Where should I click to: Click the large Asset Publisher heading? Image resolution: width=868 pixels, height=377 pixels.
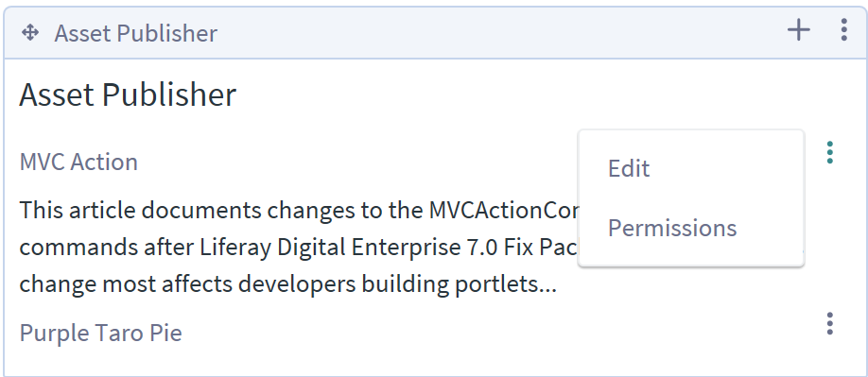coord(128,94)
